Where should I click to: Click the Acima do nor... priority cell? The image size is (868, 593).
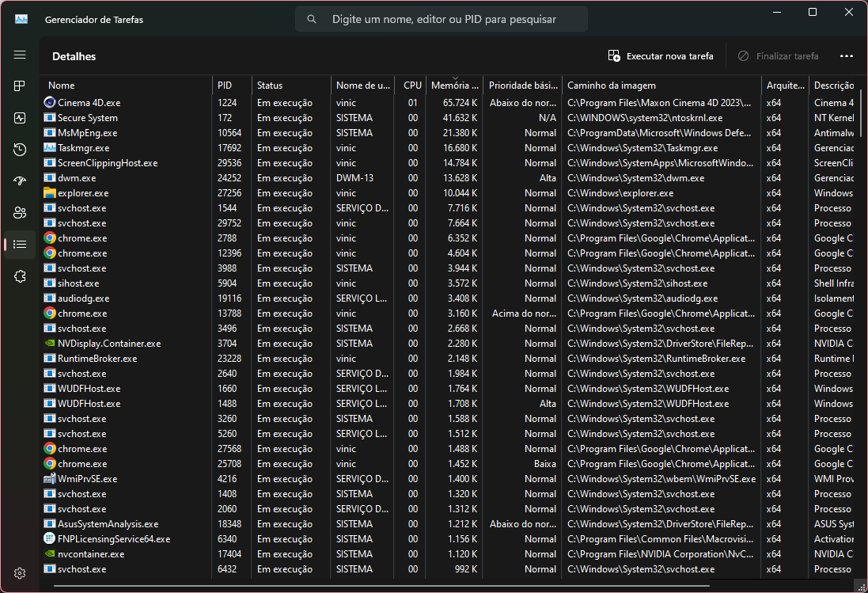pos(525,313)
